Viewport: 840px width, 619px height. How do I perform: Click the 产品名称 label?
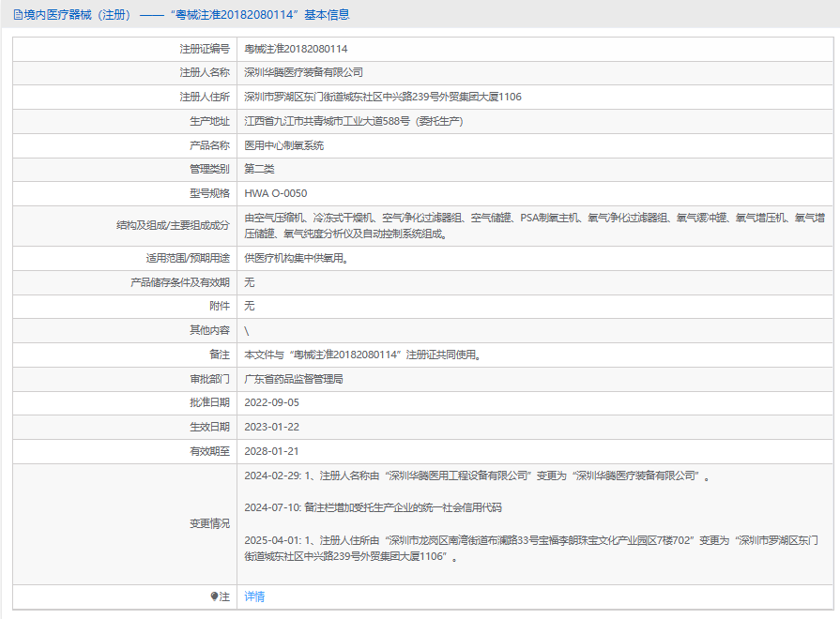pos(209,145)
